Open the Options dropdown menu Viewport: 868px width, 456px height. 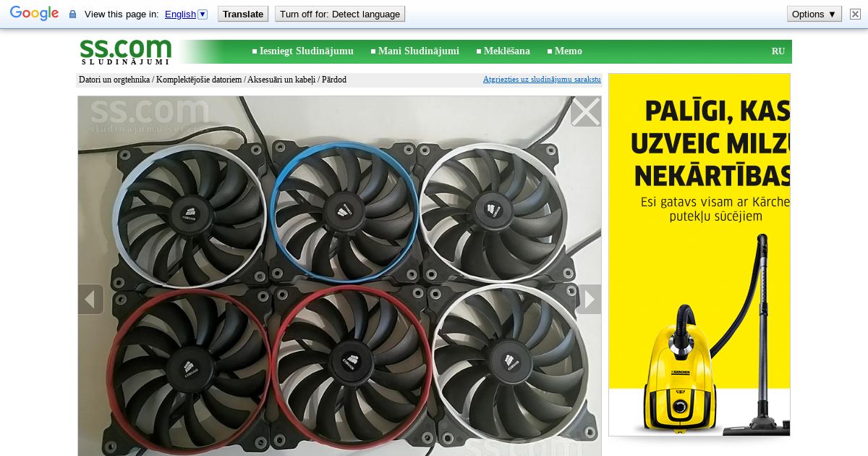point(814,14)
